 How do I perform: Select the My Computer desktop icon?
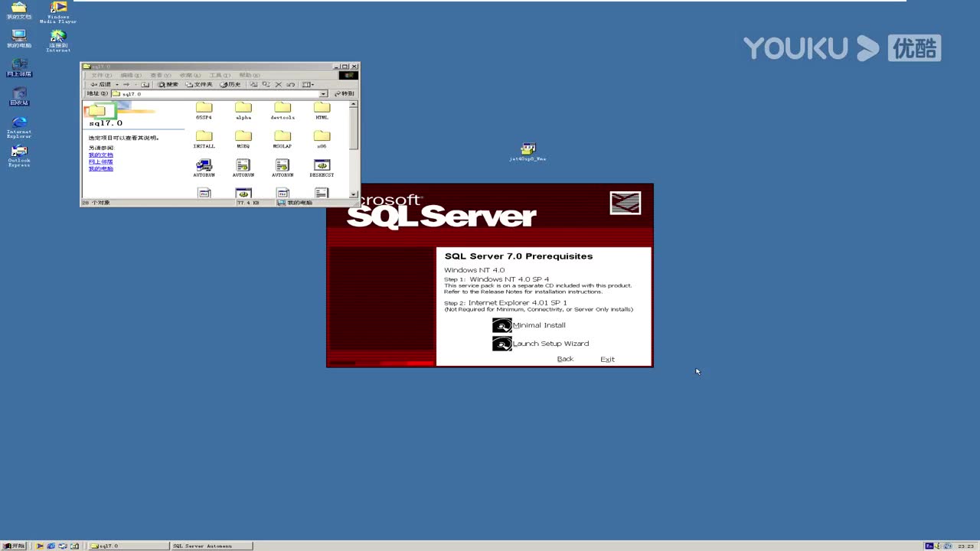coord(19,39)
